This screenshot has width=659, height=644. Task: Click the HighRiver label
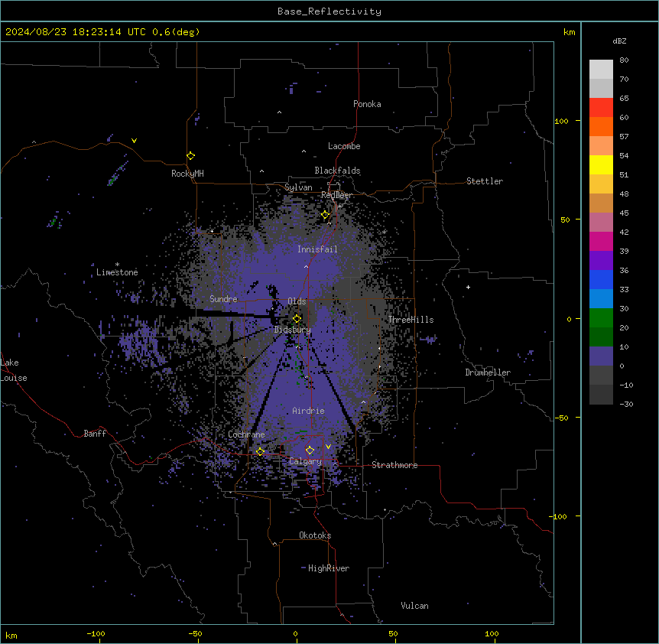pos(329,568)
